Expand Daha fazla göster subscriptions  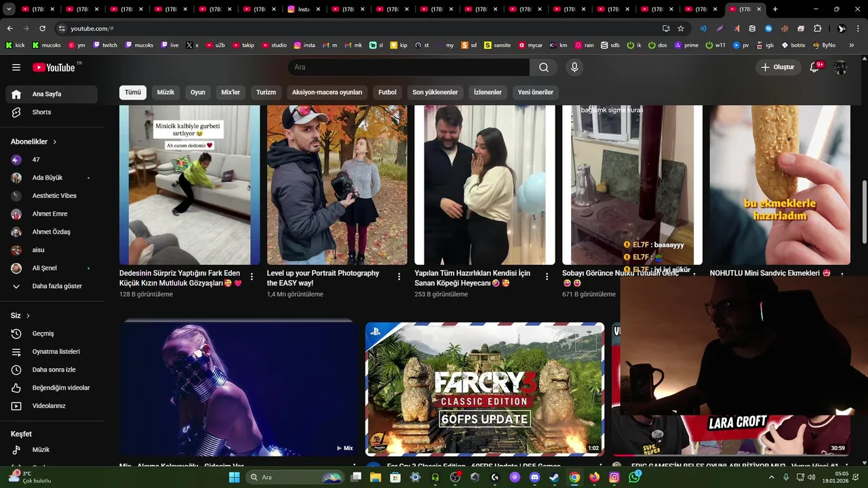[52, 286]
